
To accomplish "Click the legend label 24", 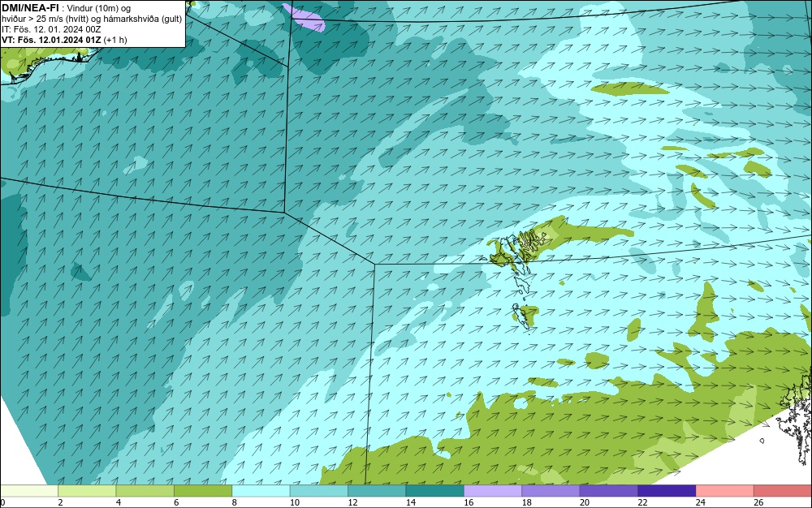I will coord(701,502).
